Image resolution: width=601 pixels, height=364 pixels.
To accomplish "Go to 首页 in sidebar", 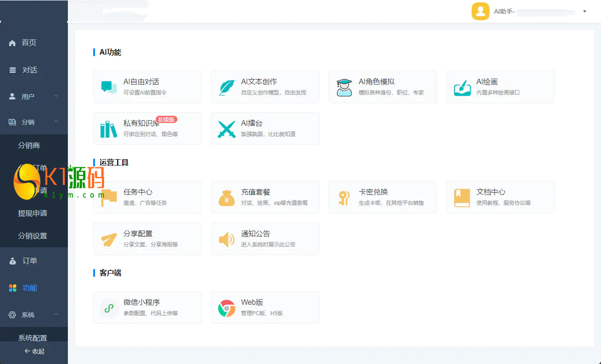I will (x=29, y=43).
